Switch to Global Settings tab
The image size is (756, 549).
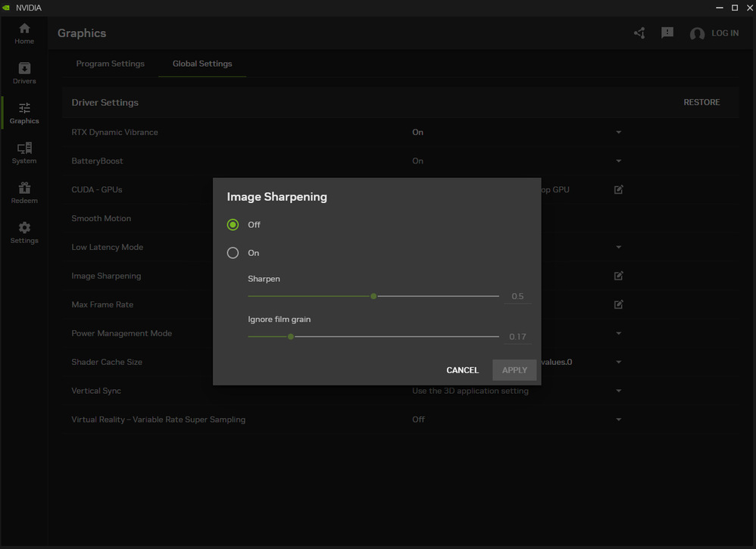(x=202, y=64)
